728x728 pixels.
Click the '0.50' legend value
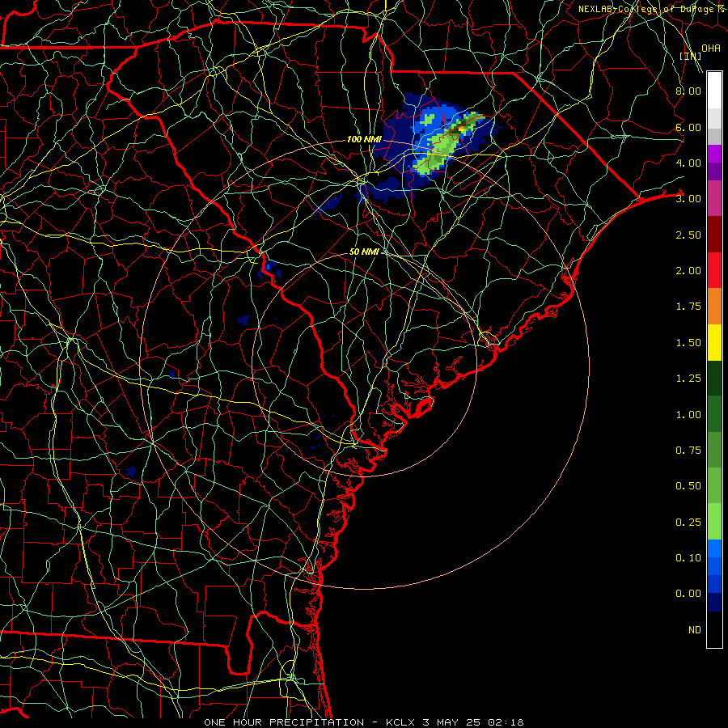point(688,486)
